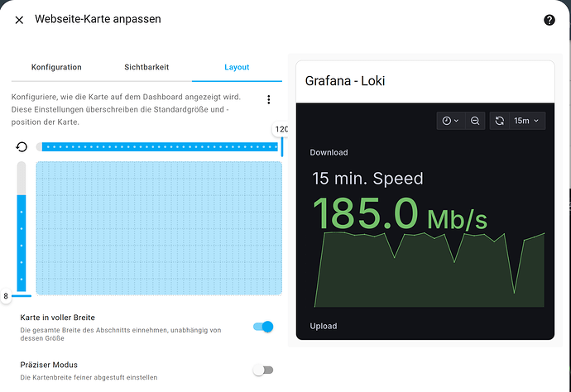The image size is (571, 392).
Task: Click the Upload panel title
Action: point(324,326)
